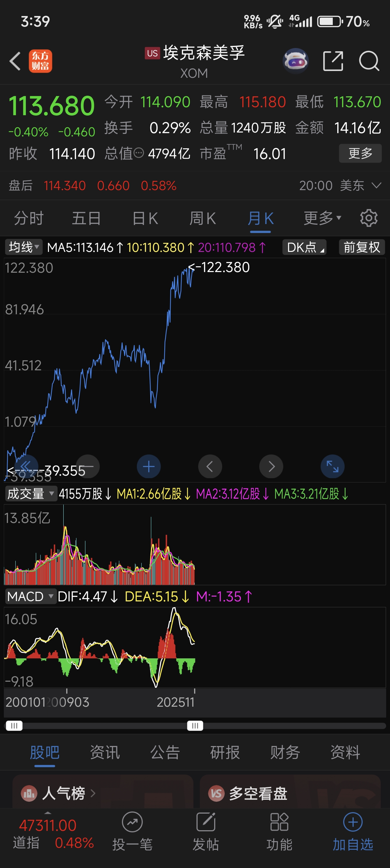Image resolution: width=390 pixels, height=868 pixels.
Task: Open mobile signal status icon
Action: [x=300, y=21]
